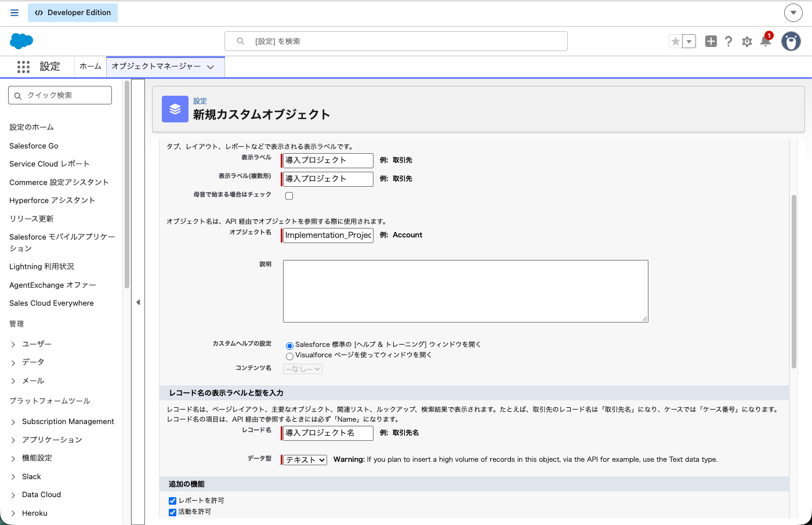Click the 設定 breadcrumb link above the title

[200, 101]
